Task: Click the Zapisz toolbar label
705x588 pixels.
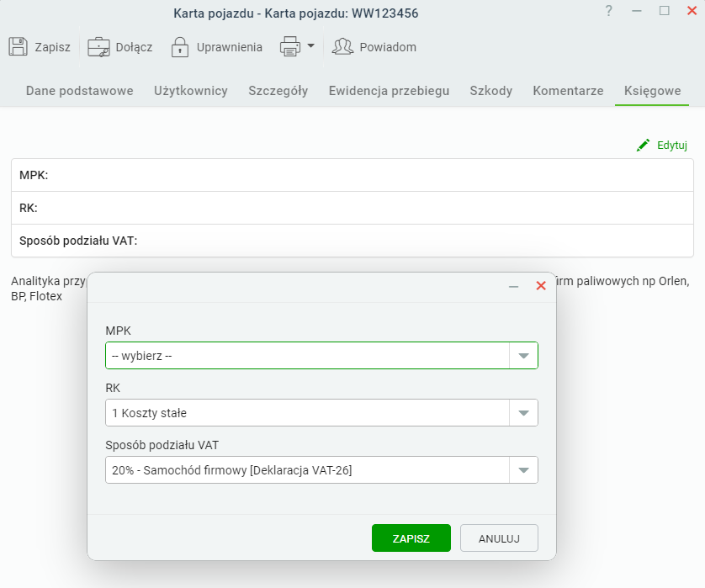Action: coord(53,47)
